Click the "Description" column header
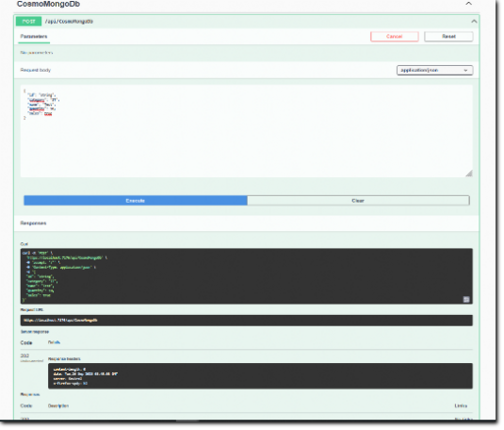This screenshot has width=504, height=430. click(x=58, y=405)
